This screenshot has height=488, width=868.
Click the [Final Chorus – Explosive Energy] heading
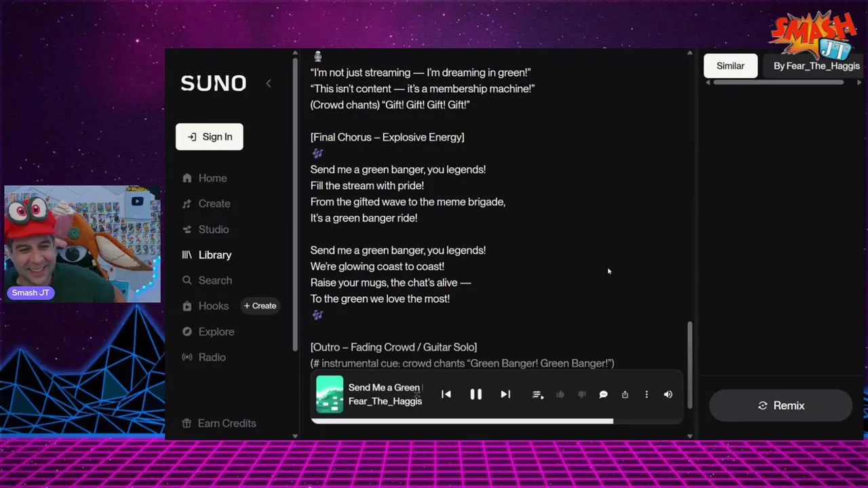point(387,137)
